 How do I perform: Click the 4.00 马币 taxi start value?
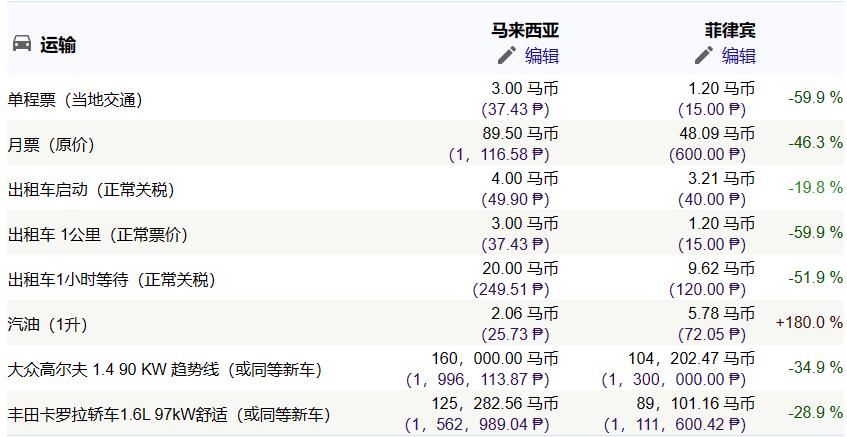point(525,178)
